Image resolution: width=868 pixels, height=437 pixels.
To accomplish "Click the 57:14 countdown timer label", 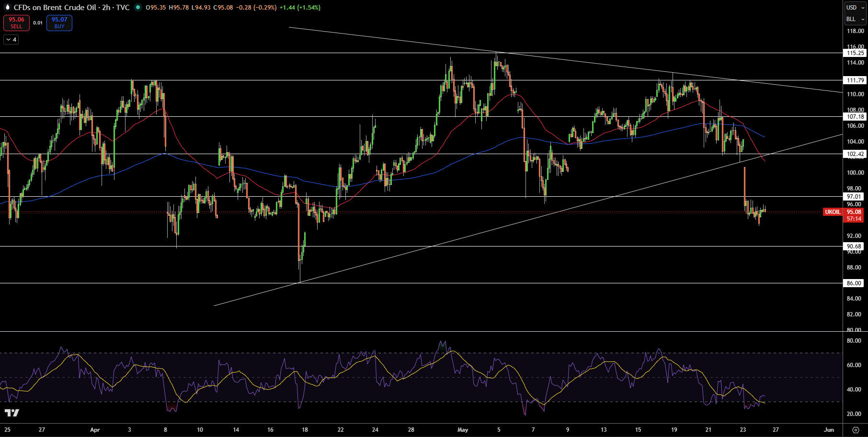I will (854, 219).
